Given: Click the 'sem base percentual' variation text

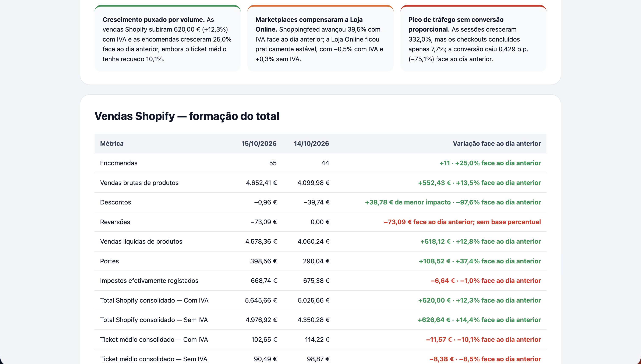Looking at the screenshot, I should (509, 222).
